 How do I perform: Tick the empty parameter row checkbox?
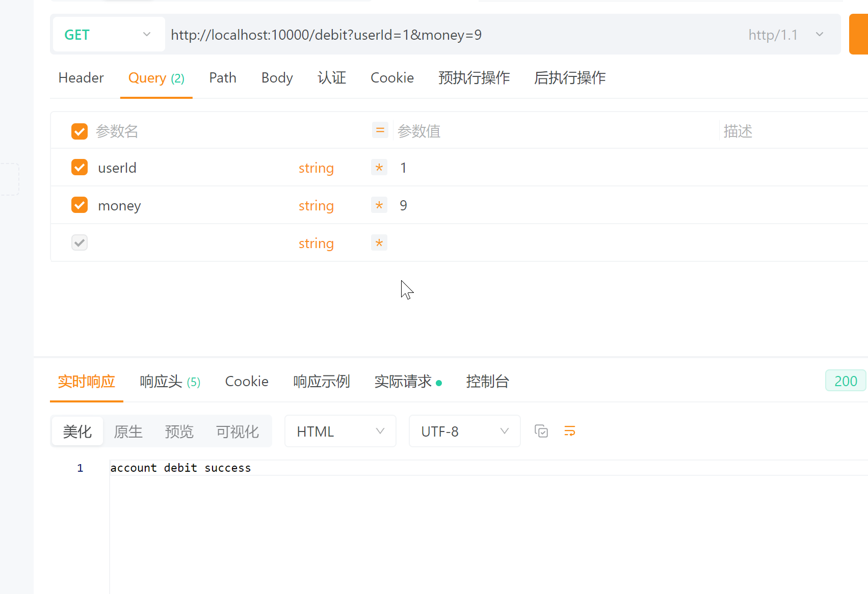tap(80, 242)
